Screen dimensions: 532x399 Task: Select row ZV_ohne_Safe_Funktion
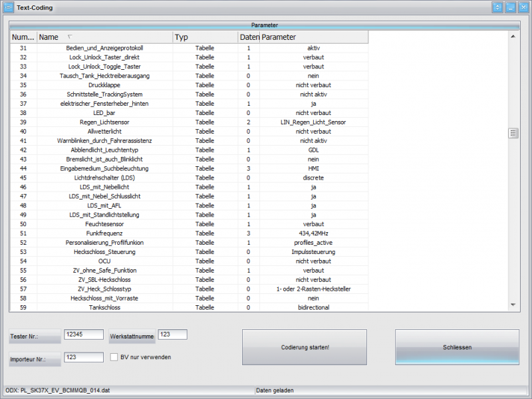190,271
